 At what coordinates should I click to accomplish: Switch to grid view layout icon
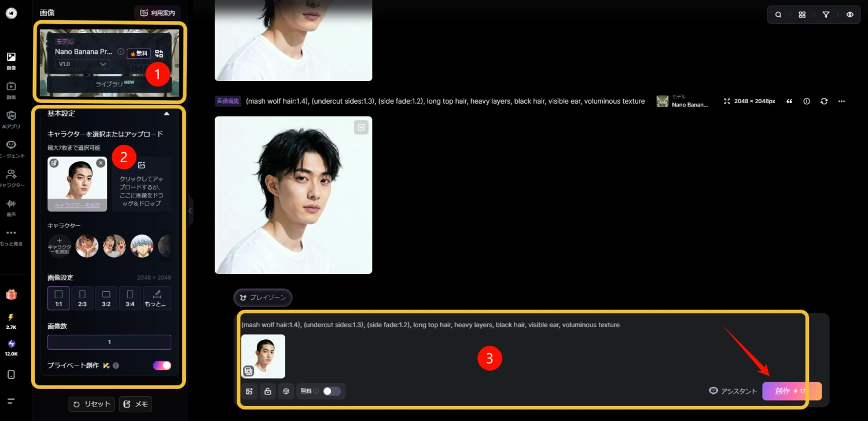pos(802,14)
